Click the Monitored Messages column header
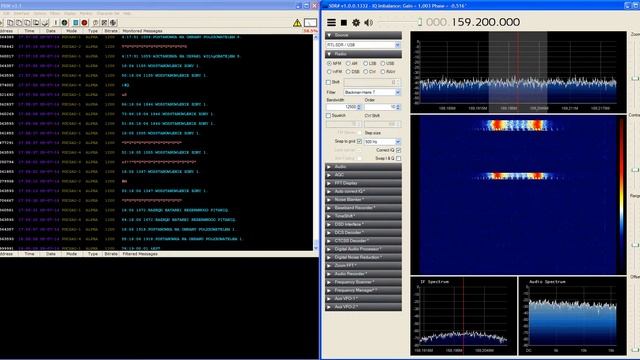 click(x=142, y=31)
